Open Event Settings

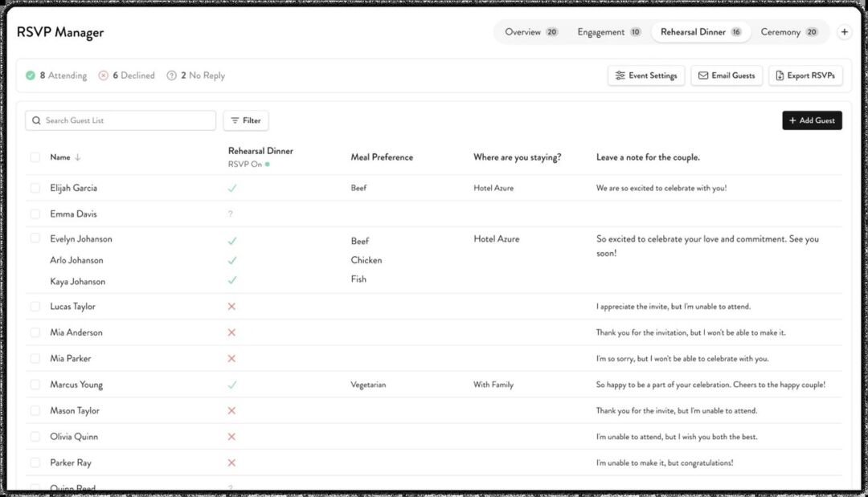[646, 75]
